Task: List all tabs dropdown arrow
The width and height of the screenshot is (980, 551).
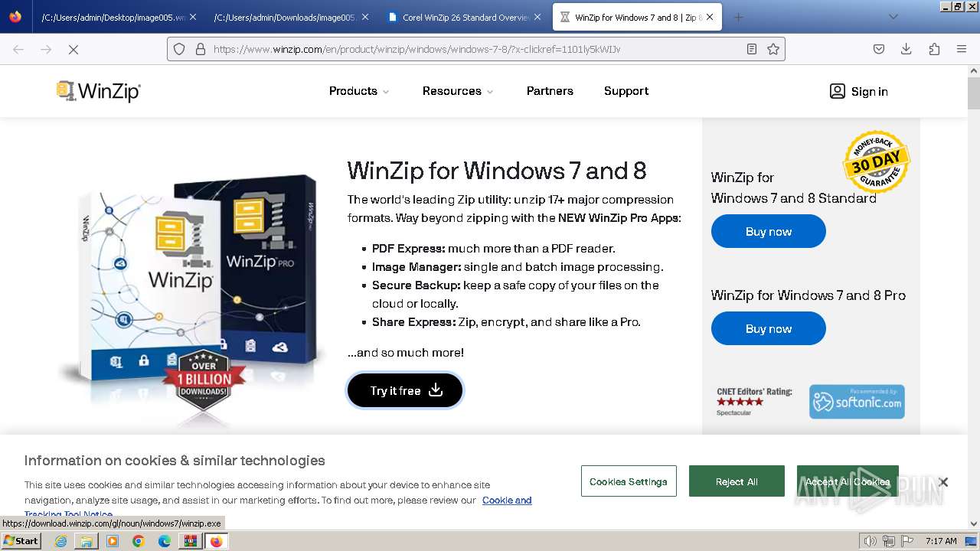Action: 893,17
